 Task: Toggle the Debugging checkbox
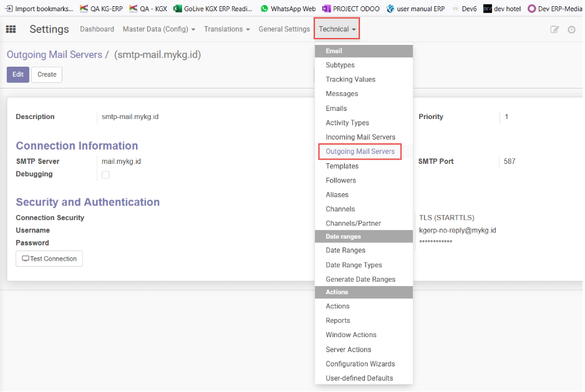(x=105, y=174)
